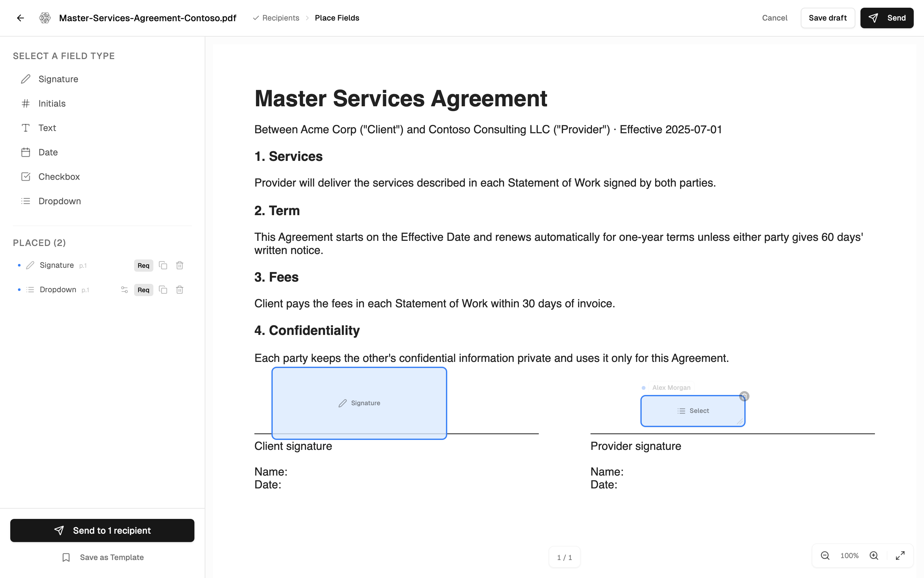Zoom in on the document

874,556
